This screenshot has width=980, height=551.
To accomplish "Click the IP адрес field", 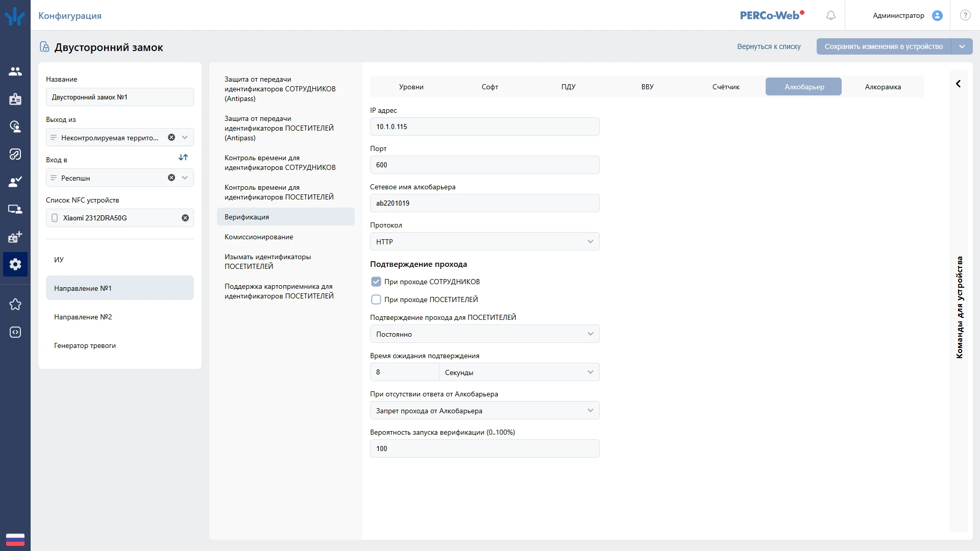I will coord(484,127).
